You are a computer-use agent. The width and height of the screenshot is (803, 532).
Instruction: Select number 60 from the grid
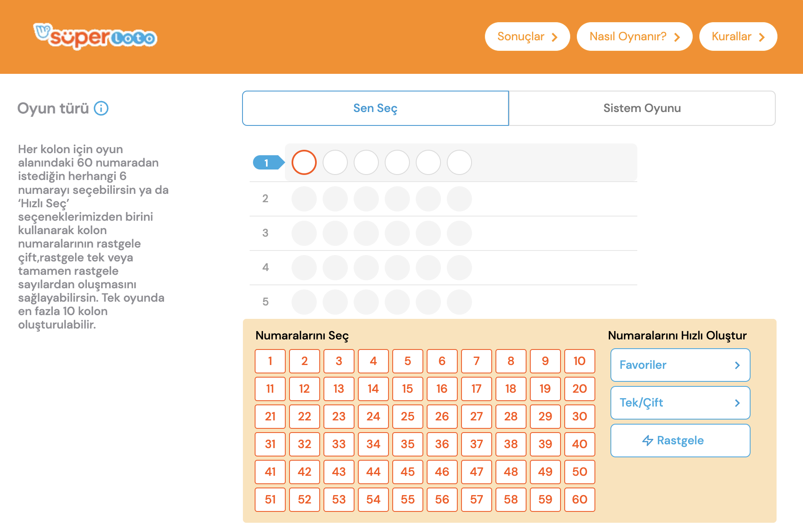click(580, 500)
